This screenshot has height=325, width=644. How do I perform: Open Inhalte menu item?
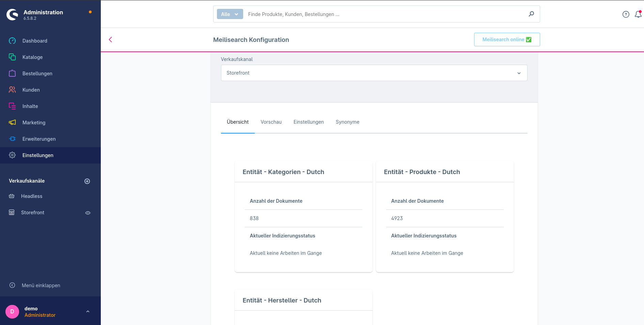(x=50, y=106)
